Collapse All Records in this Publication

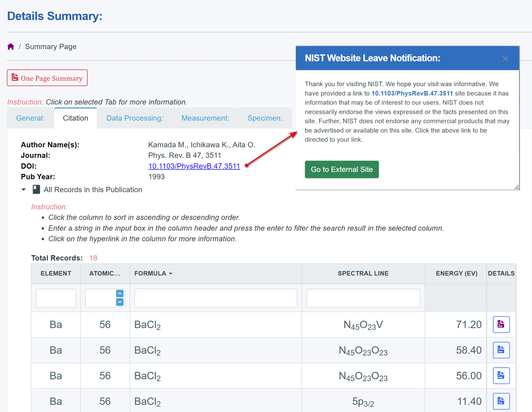[23, 190]
